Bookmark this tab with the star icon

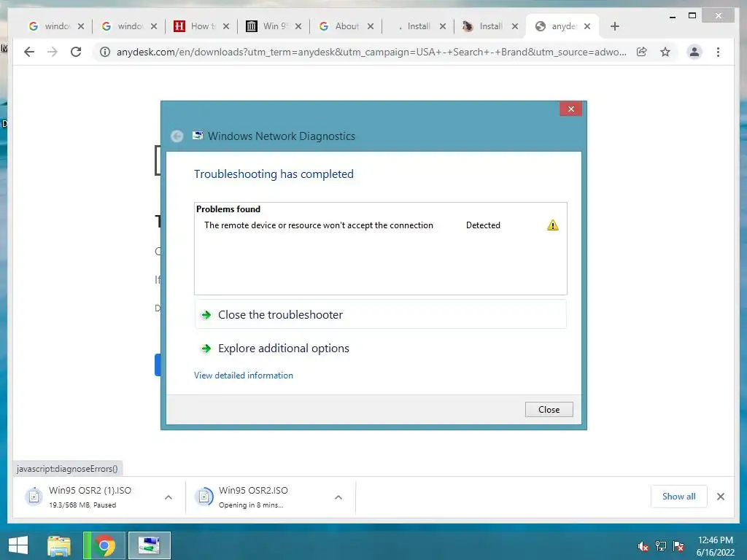click(x=665, y=52)
